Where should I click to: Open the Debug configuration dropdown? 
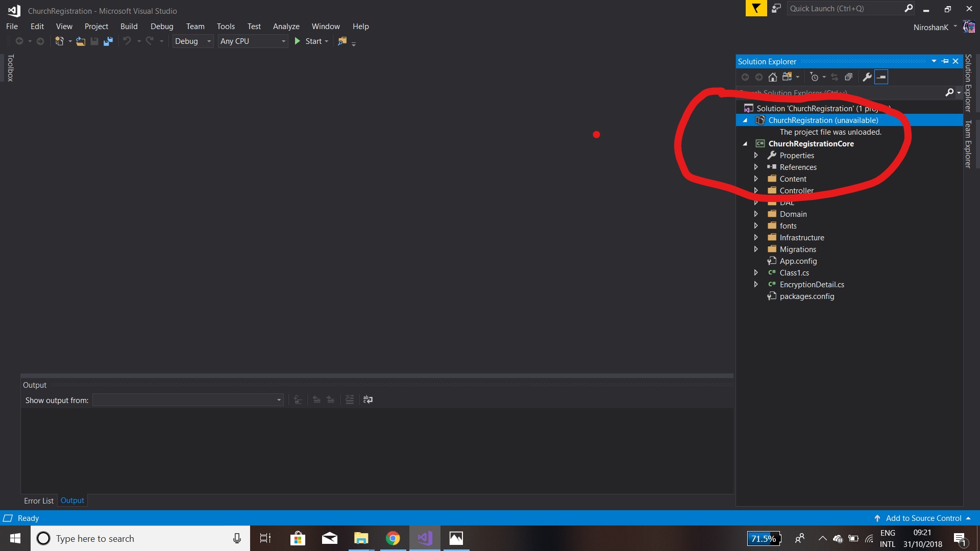193,41
